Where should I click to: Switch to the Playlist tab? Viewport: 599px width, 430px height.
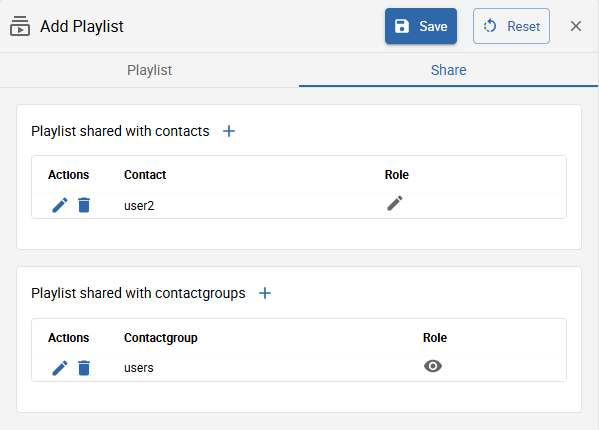tap(149, 70)
